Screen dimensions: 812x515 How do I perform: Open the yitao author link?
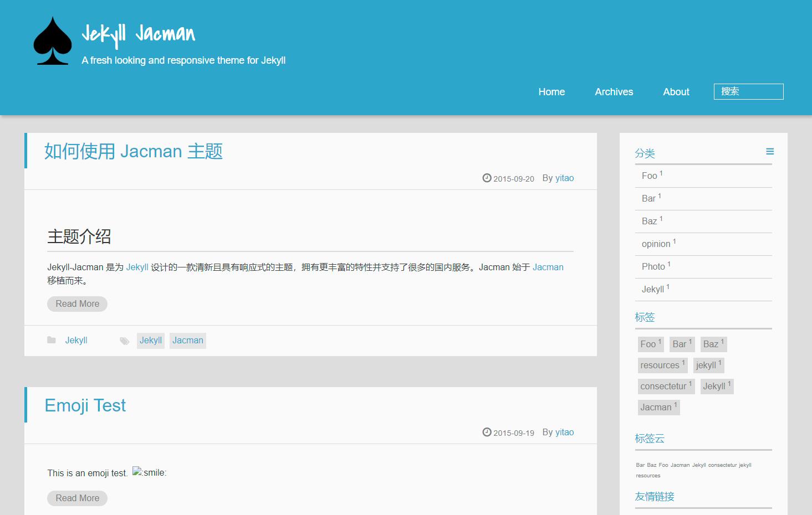click(x=564, y=178)
